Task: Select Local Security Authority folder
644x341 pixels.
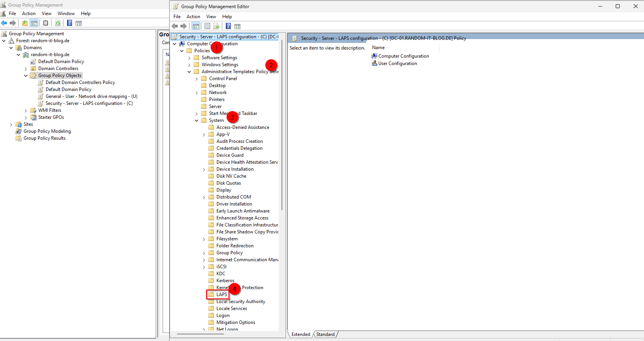Action: point(241,302)
